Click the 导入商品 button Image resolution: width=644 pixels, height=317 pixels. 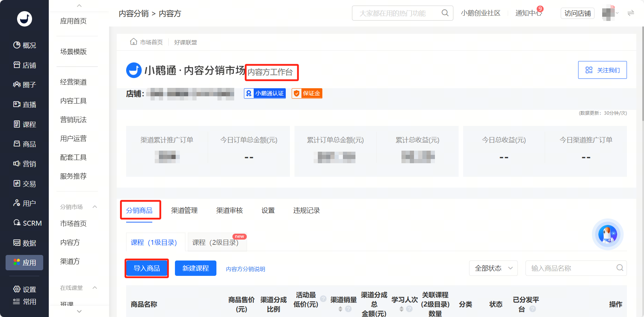(x=147, y=268)
